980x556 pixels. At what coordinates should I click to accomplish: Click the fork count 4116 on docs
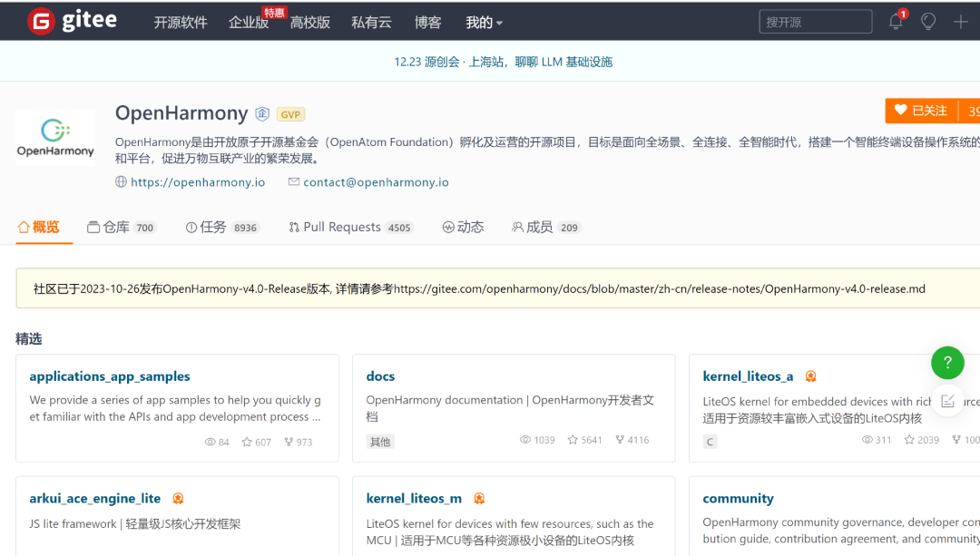point(632,440)
